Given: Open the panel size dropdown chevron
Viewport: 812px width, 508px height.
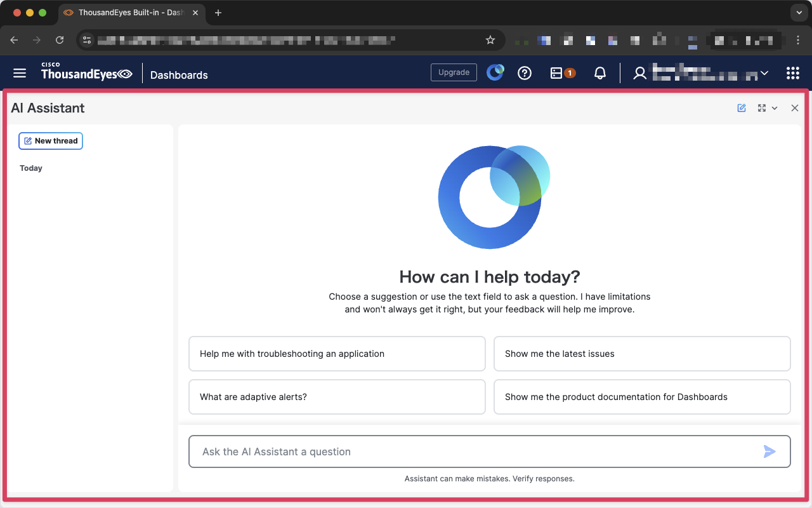Looking at the screenshot, I should pos(775,109).
